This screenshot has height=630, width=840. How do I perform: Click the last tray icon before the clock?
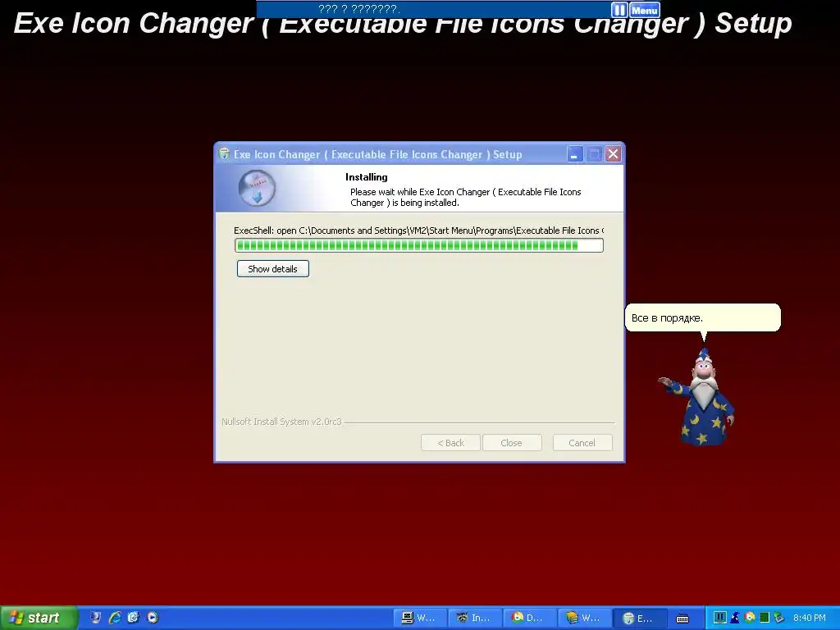(779, 618)
